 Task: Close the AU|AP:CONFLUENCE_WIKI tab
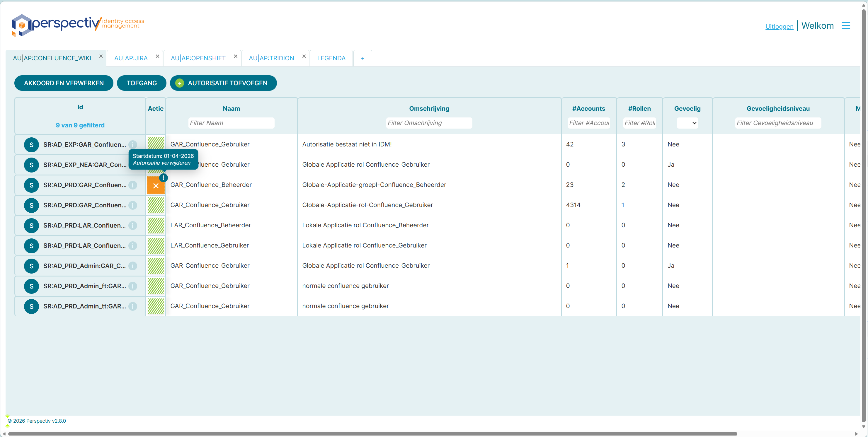(101, 56)
